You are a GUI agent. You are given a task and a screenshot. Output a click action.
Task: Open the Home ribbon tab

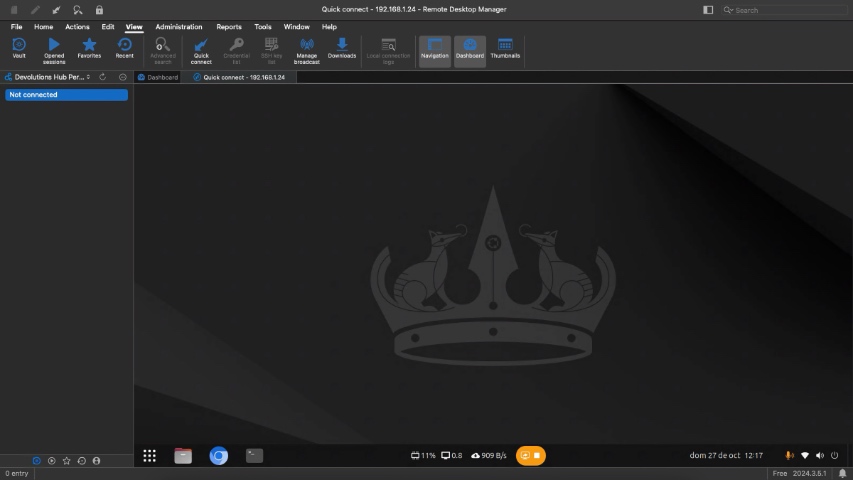point(44,27)
